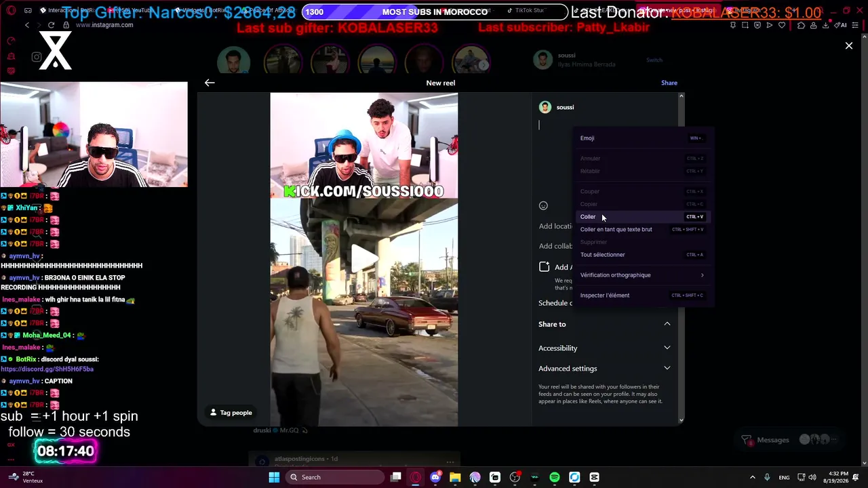
Task: Open the weather widget showing 28°C Venteux
Action: tap(27, 477)
